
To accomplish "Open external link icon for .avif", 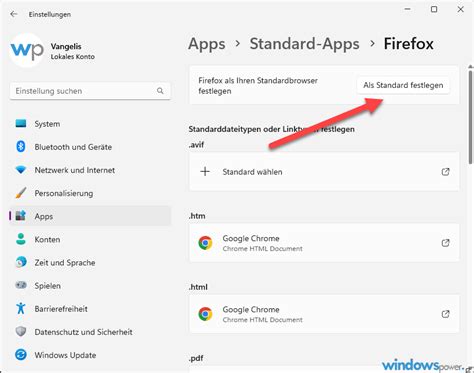I will (445, 172).
